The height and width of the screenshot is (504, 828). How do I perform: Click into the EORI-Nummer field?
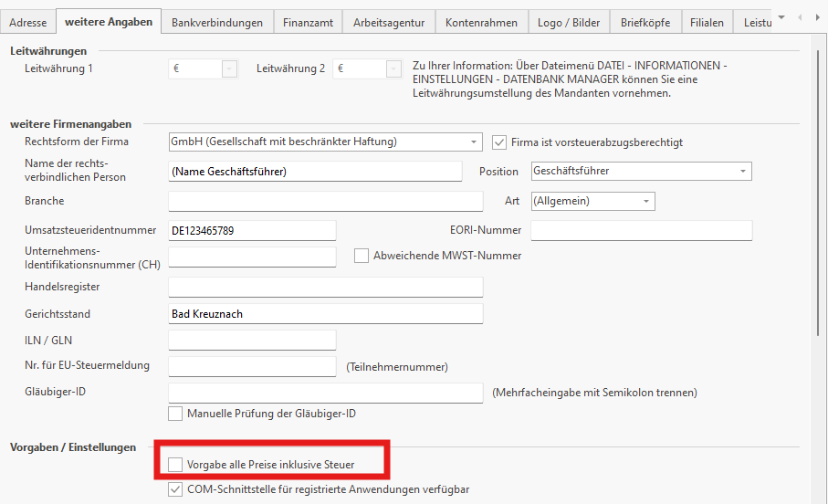641,231
